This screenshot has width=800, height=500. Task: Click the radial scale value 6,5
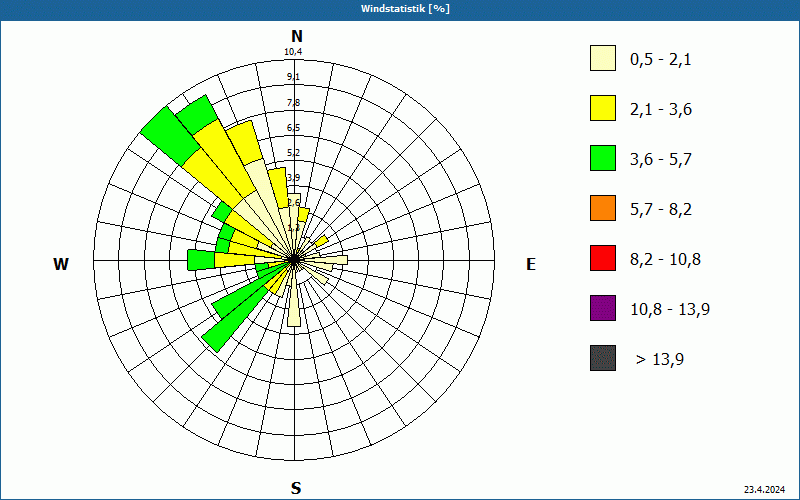293,128
